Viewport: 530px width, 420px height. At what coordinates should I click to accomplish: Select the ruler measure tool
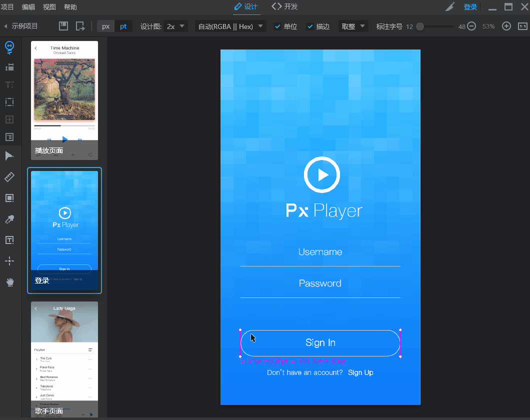[x=9, y=176]
